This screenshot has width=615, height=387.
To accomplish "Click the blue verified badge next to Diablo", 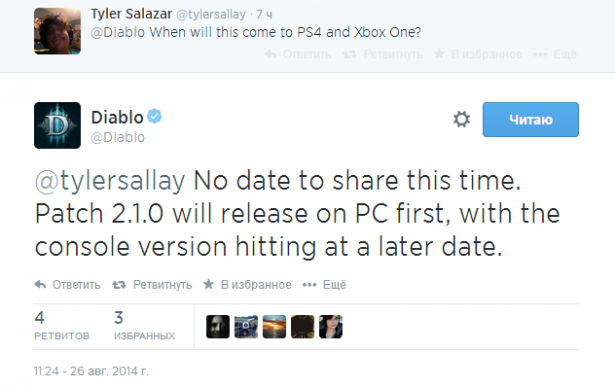I will pyautogui.click(x=155, y=116).
